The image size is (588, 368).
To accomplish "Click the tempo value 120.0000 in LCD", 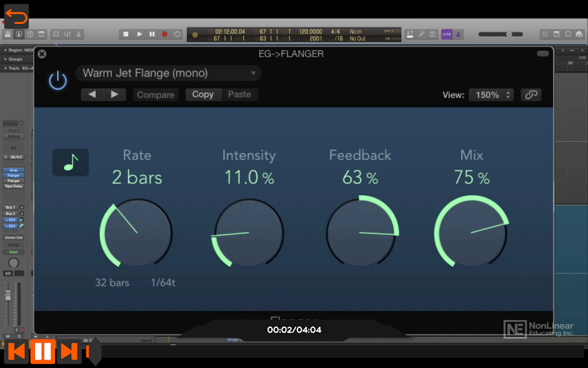I will click(x=311, y=32).
